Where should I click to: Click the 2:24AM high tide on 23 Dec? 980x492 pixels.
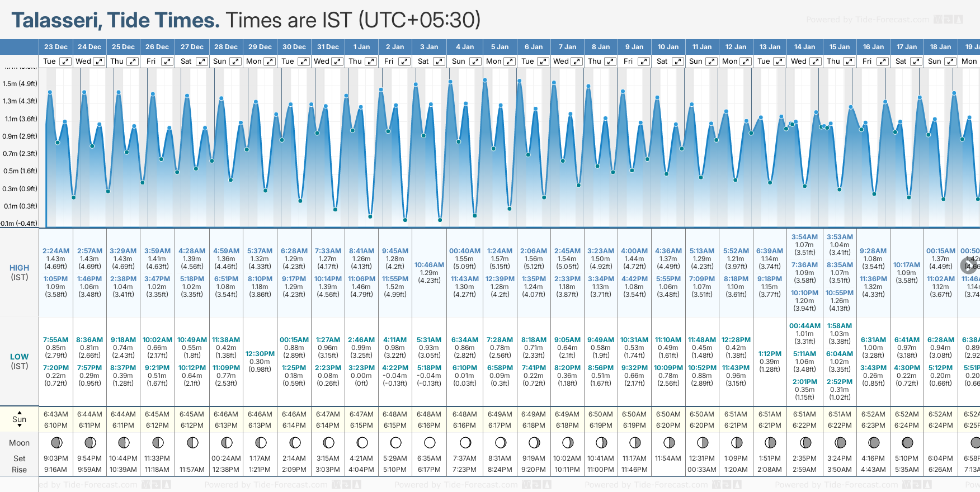tap(56, 251)
